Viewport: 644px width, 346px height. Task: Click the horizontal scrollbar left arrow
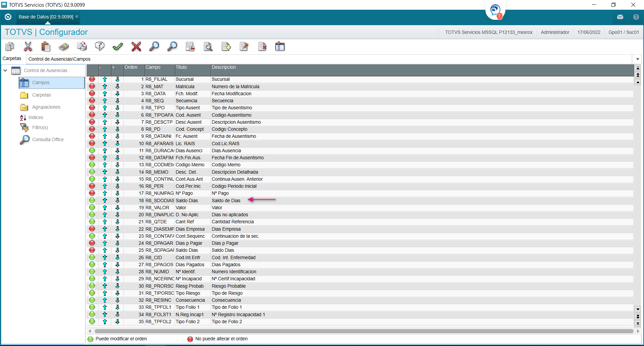(90, 331)
